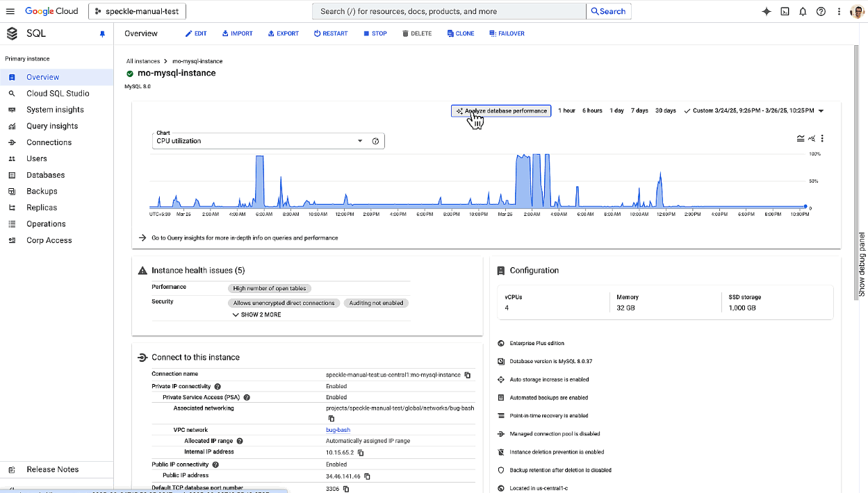This screenshot has height=493, width=868.
Task: Open Cloud SQL Studio
Action: [x=56, y=93]
